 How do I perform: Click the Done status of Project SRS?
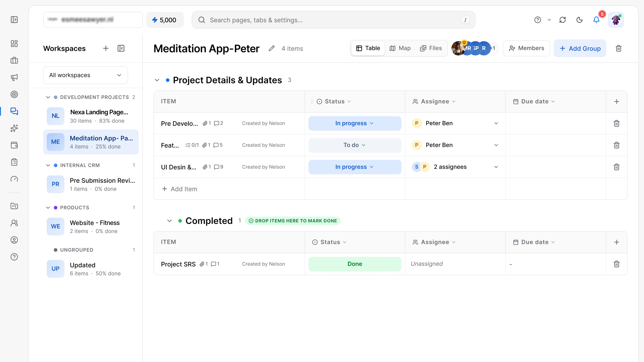coord(355,264)
